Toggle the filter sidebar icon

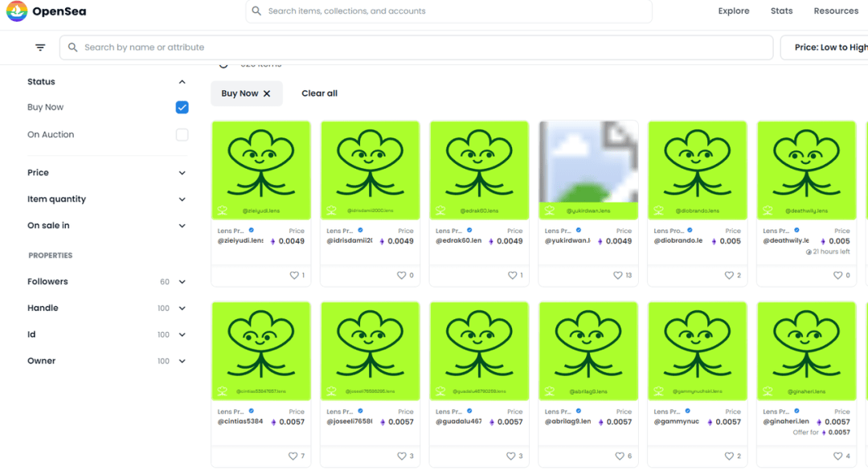click(x=40, y=47)
